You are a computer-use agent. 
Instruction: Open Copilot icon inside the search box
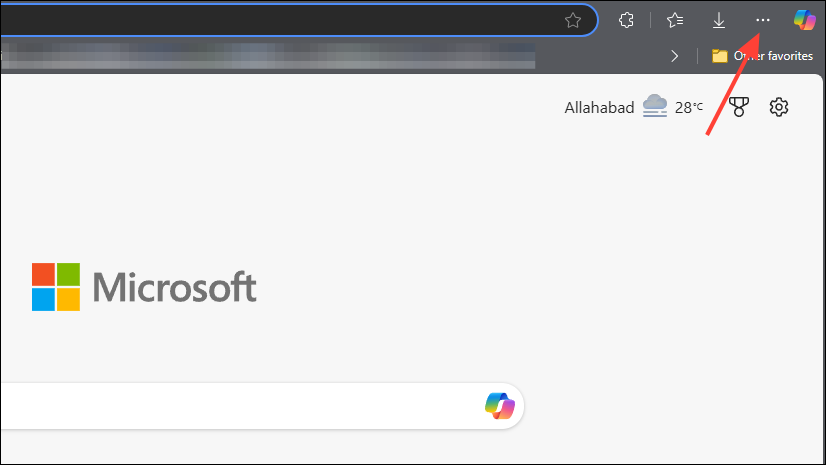point(499,406)
